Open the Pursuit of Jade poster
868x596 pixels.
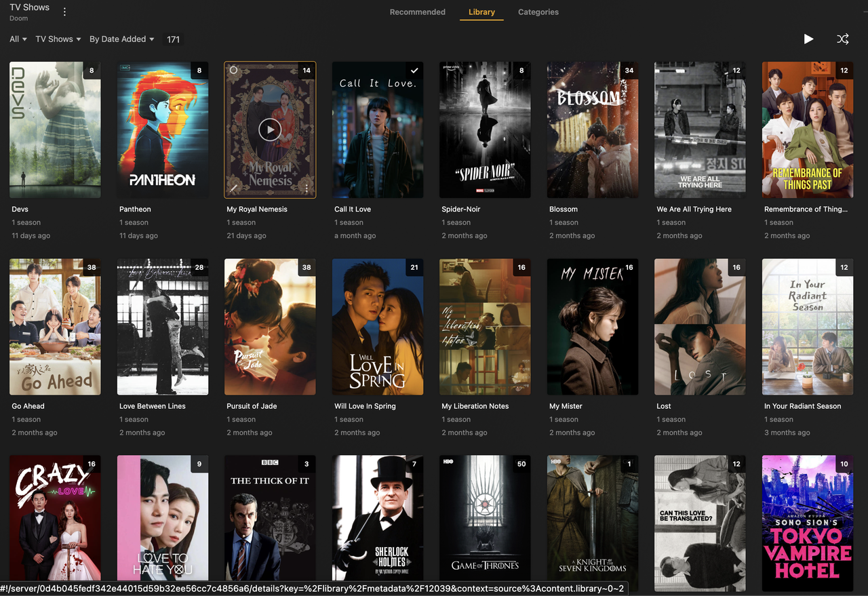coord(270,327)
